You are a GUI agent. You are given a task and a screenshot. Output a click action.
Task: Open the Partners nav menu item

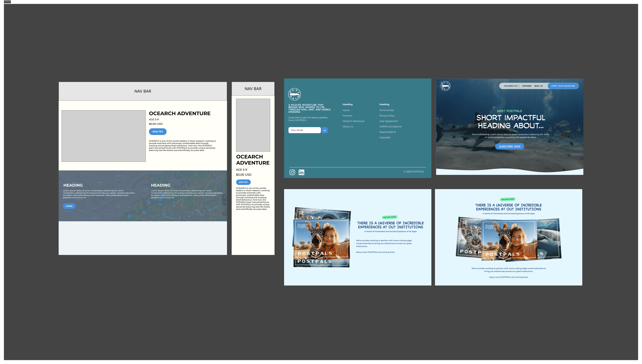(527, 86)
